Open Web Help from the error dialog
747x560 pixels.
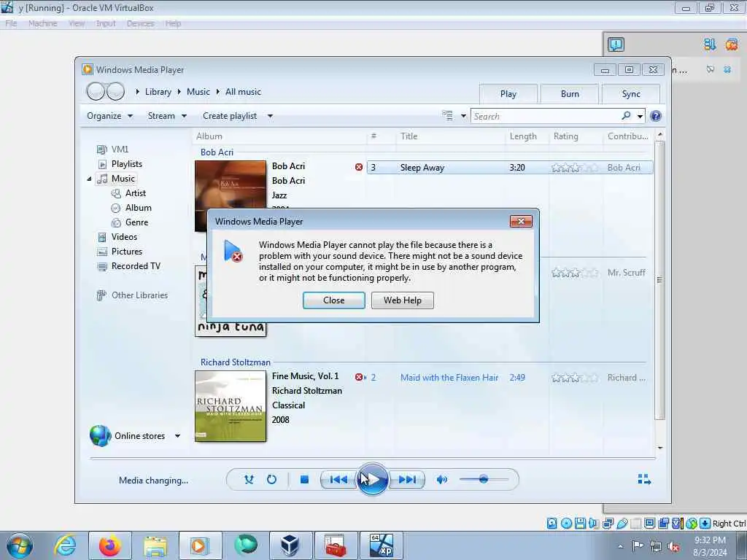click(403, 300)
